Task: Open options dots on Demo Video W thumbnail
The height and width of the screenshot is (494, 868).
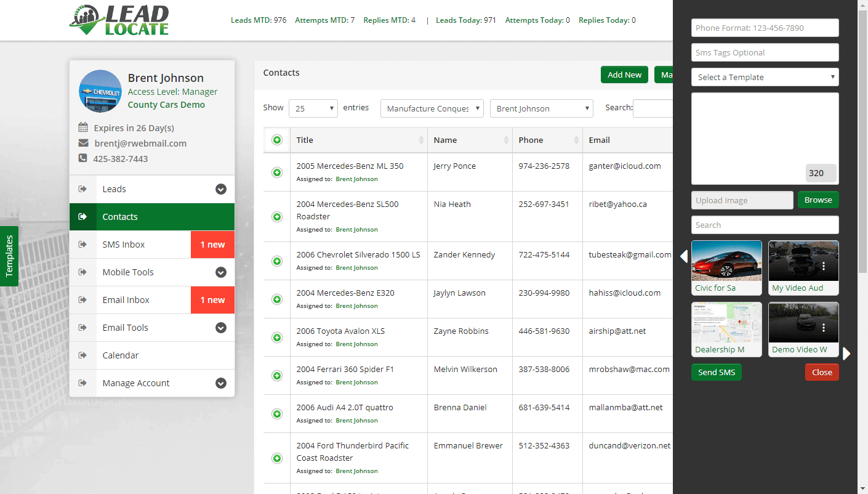Action: pos(824,328)
